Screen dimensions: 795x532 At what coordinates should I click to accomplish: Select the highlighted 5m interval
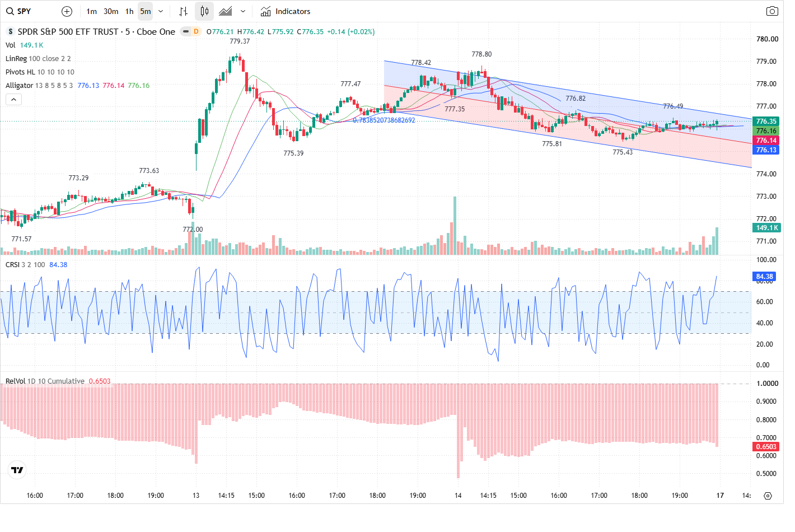(x=146, y=11)
